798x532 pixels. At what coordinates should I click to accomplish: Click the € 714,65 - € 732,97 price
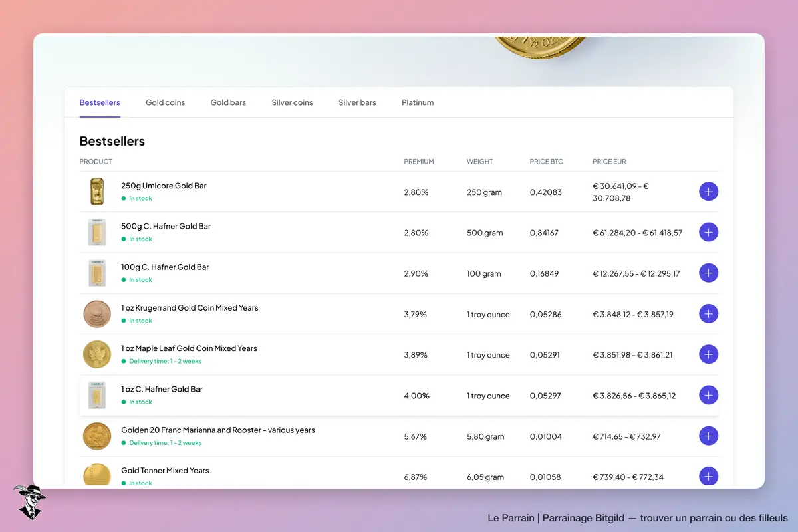click(628, 436)
